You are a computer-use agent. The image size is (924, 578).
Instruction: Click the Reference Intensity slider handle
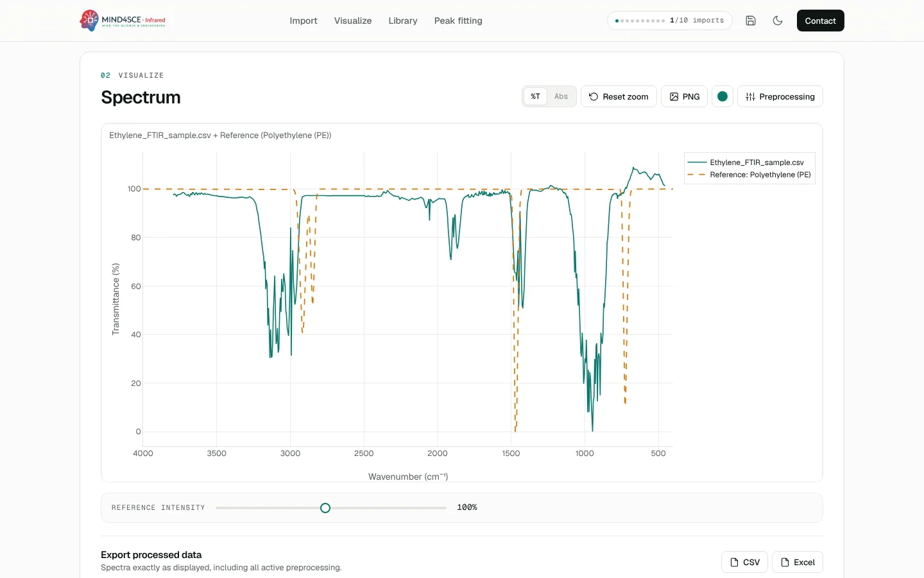coord(325,508)
